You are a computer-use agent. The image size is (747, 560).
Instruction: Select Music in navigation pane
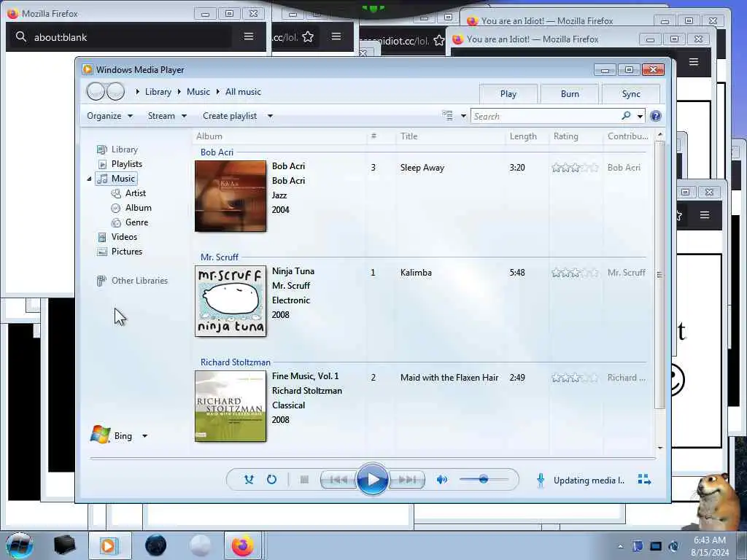tap(116, 179)
